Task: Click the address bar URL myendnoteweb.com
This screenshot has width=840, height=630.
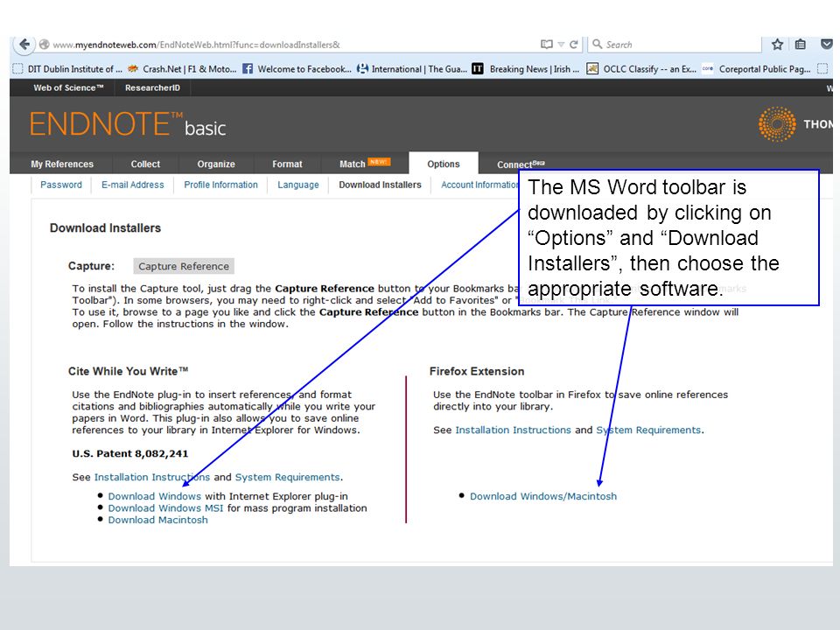Action: tap(197, 45)
